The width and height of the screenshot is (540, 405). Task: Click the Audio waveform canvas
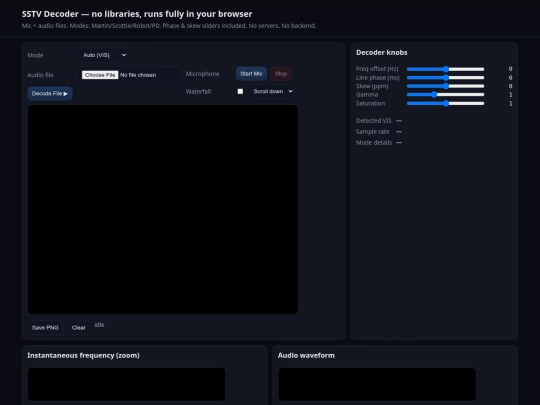tap(377, 384)
